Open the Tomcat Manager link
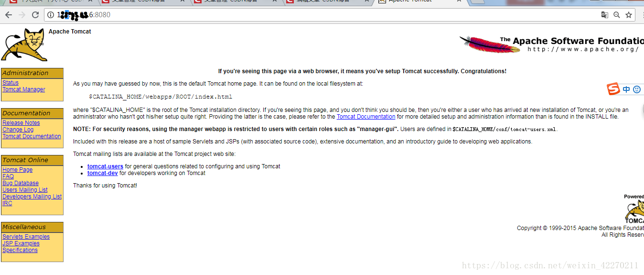Image resolution: width=644 pixels, height=275 pixels. pos(24,89)
